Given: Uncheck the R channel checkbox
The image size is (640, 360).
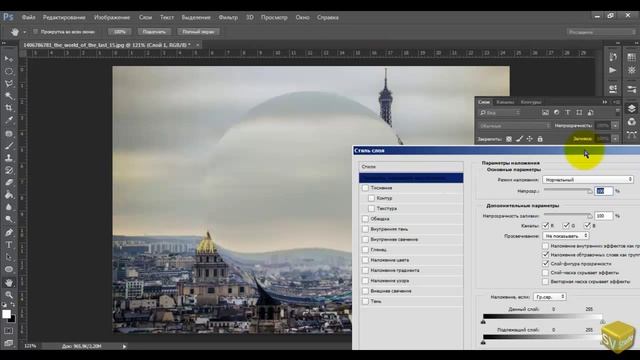Looking at the screenshot, I should (545, 225).
